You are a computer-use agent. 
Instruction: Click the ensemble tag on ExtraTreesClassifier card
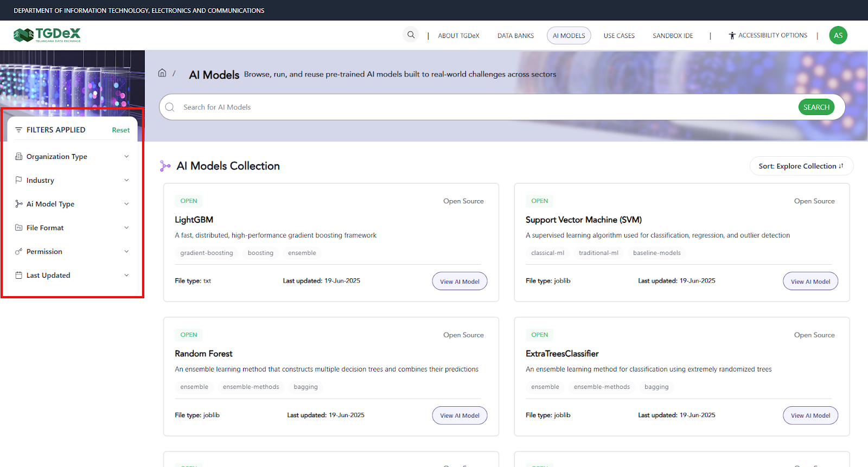coord(545,387)
